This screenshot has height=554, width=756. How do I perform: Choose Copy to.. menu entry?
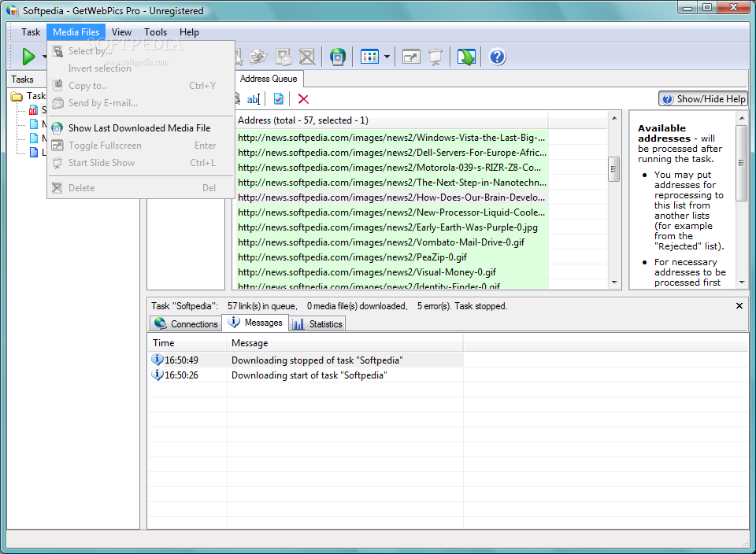(x=141, y=86)
